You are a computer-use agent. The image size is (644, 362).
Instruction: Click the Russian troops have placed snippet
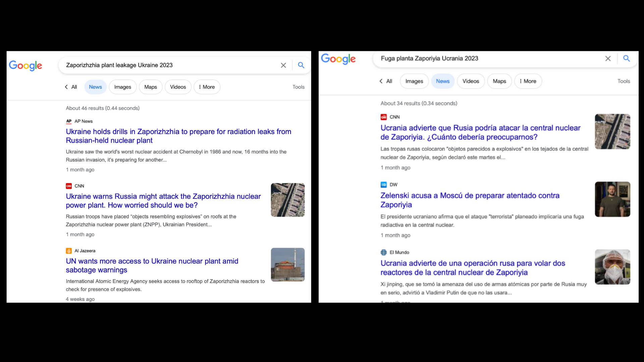tap(151, 221)
